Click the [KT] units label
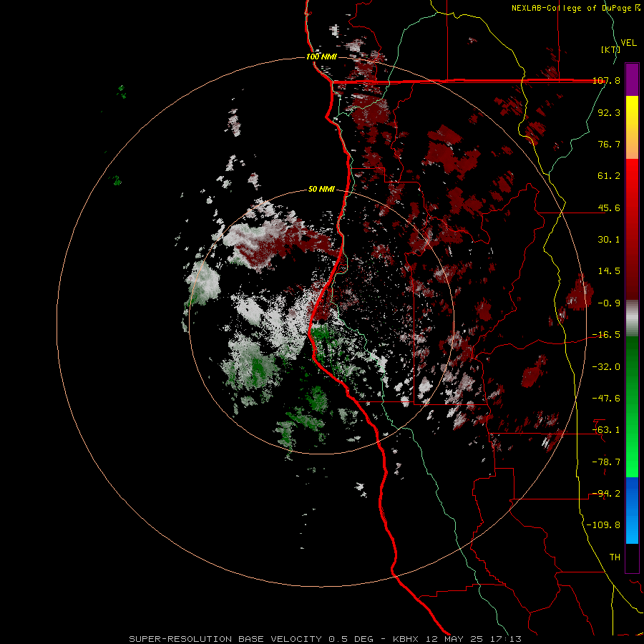The height and width of the screenshot is (644, 644). point(610,49)
